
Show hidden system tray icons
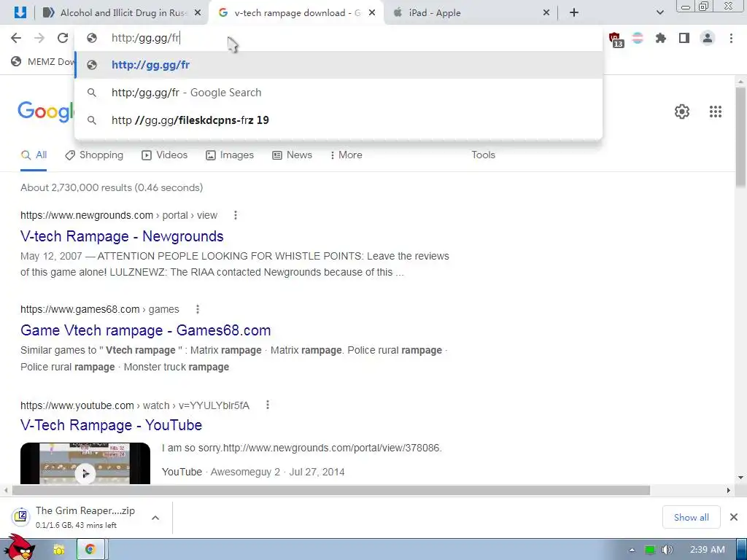(x=632, y=550)
